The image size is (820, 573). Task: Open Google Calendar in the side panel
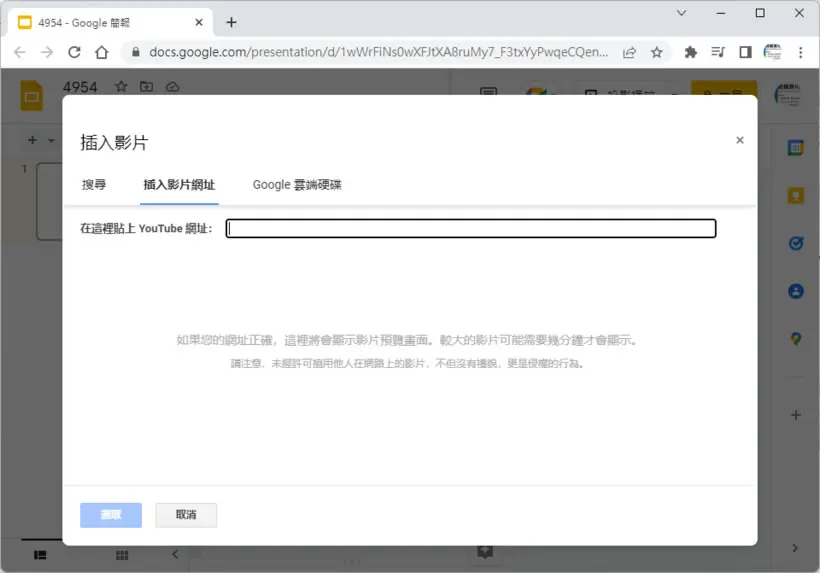pyautogui.click(x=795, y=148)
